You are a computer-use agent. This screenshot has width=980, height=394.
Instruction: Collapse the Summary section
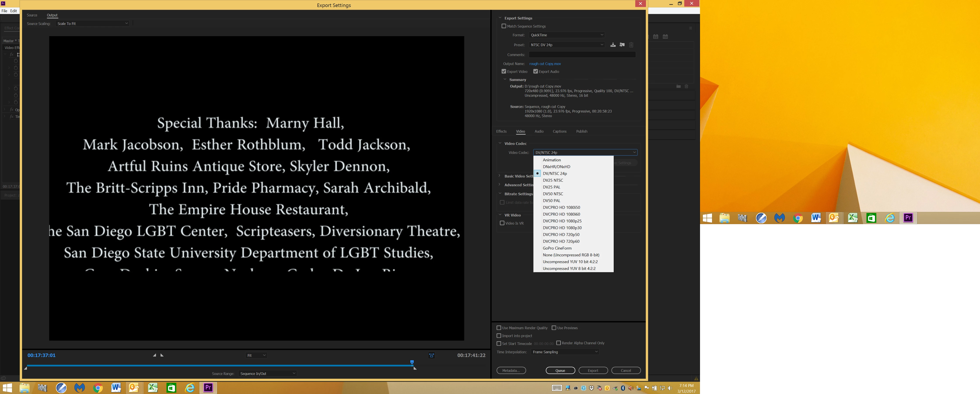click(505, 79)
